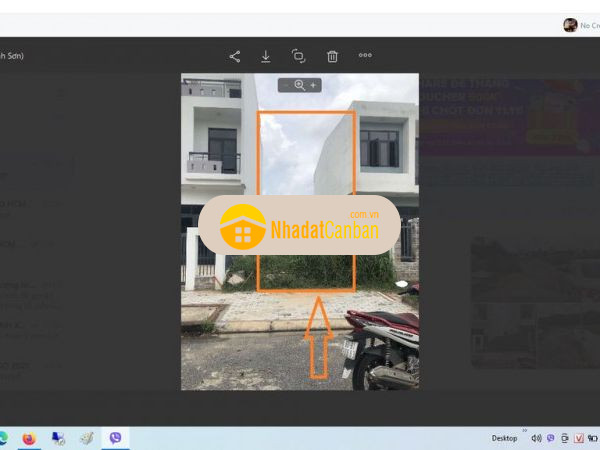
Task: Click the volume speaker tray icon
Action: [536, 438]
